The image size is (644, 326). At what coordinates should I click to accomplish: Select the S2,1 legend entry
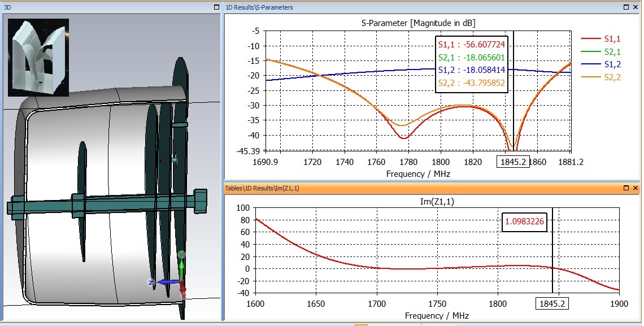(x=601, y=52)
